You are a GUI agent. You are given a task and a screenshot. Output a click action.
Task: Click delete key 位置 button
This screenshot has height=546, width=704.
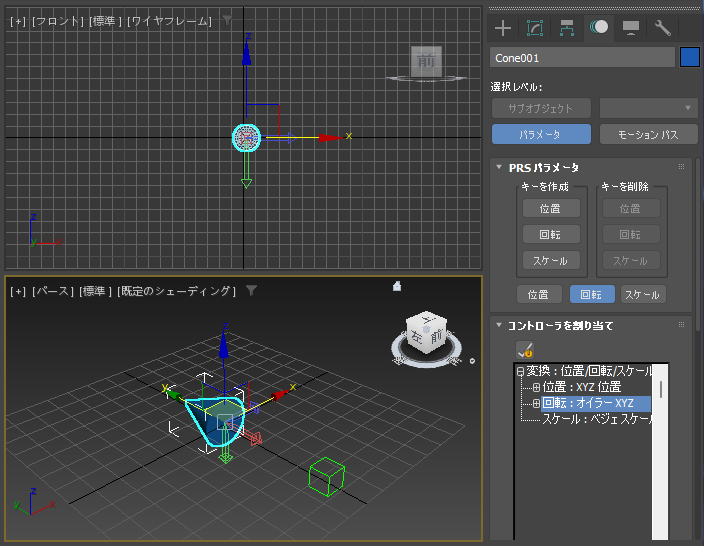(631, 208)
